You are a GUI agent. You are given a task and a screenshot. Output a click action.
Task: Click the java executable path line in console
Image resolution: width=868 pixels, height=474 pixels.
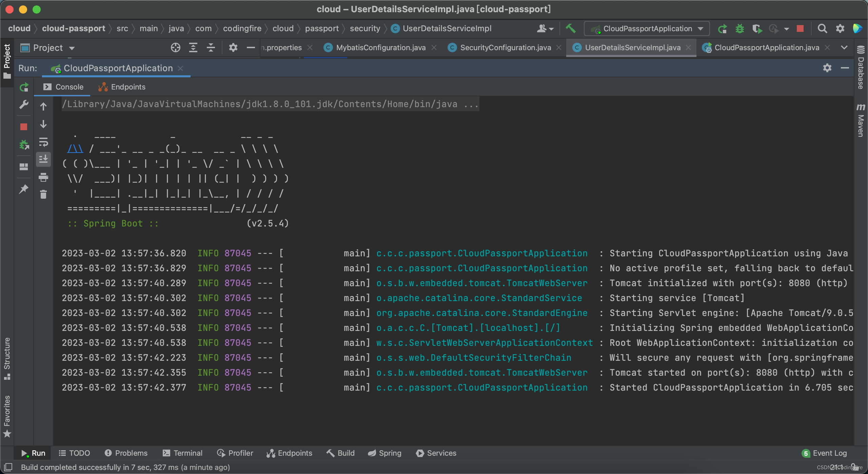pos(270,104)
